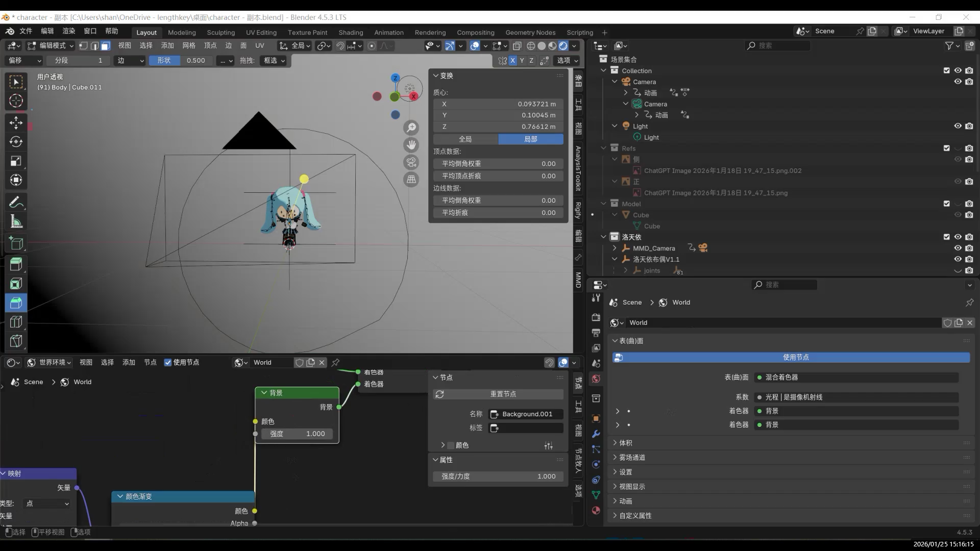This screenshot has width=980, height=551.
Task: Expand the 体积 panel
Action: [x=625, y=443]
